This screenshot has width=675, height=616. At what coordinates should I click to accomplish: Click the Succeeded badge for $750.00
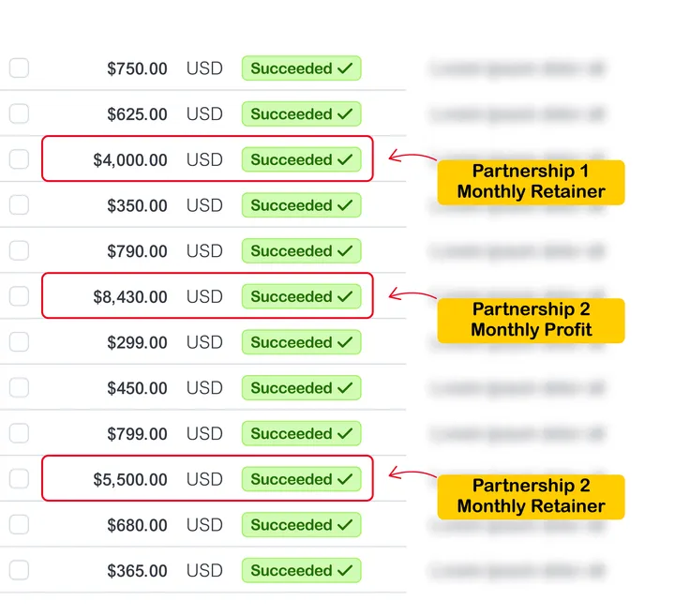click(301, 68)
